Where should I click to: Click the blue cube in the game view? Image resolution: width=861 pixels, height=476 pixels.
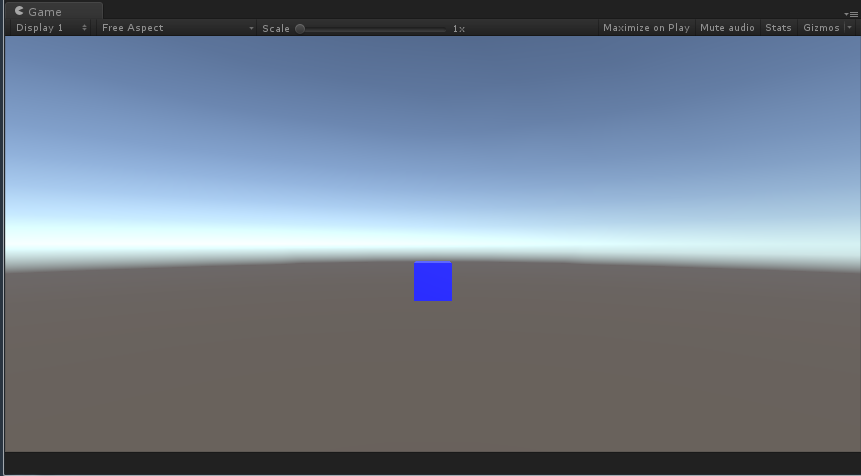[x=433, y=282]
